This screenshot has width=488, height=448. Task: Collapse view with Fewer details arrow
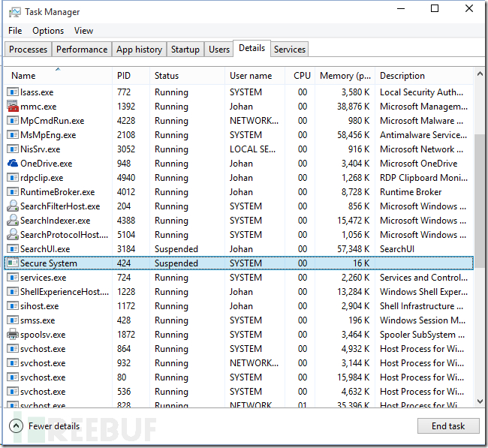(17, 426)
